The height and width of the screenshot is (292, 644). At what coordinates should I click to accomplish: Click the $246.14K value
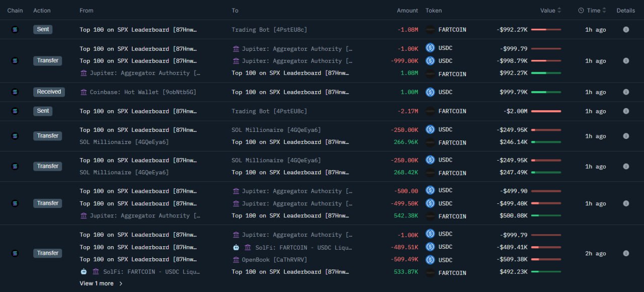coord(513,142)
